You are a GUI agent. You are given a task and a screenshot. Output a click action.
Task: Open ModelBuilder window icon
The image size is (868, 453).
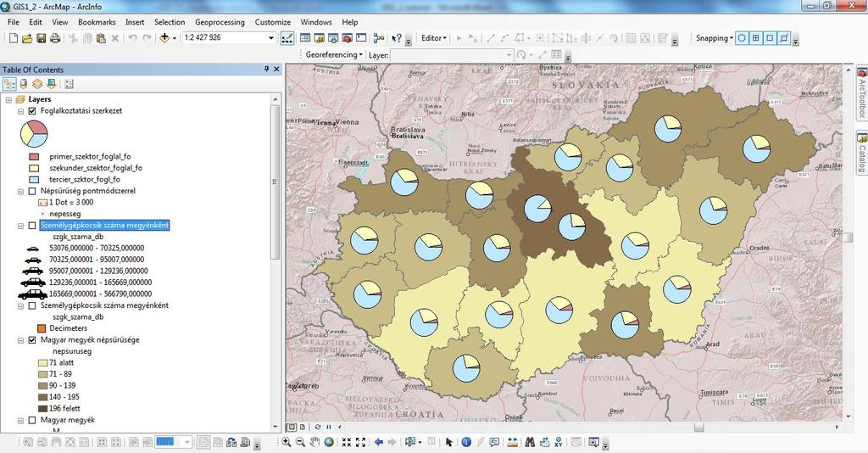pos(379,38)
